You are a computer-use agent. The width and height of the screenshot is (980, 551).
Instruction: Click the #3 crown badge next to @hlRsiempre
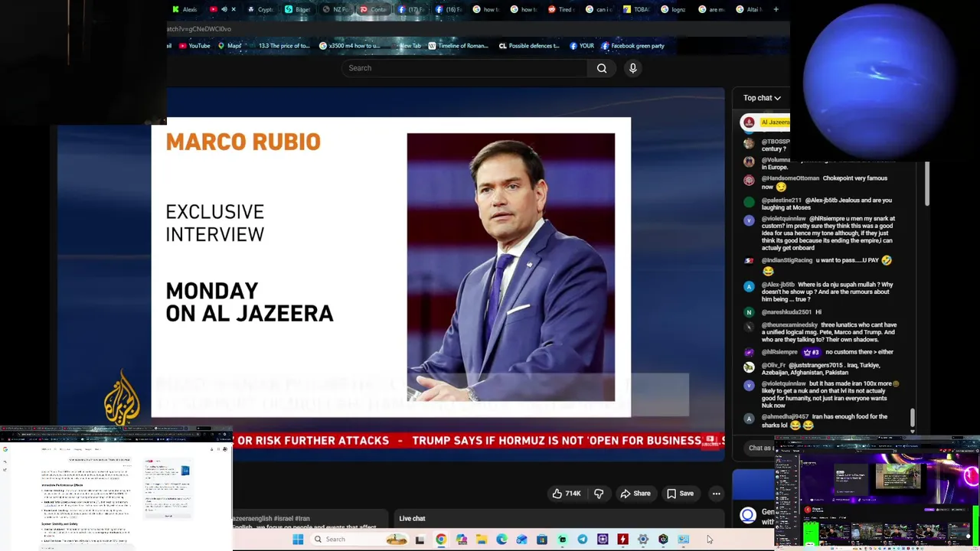(811, 353)
